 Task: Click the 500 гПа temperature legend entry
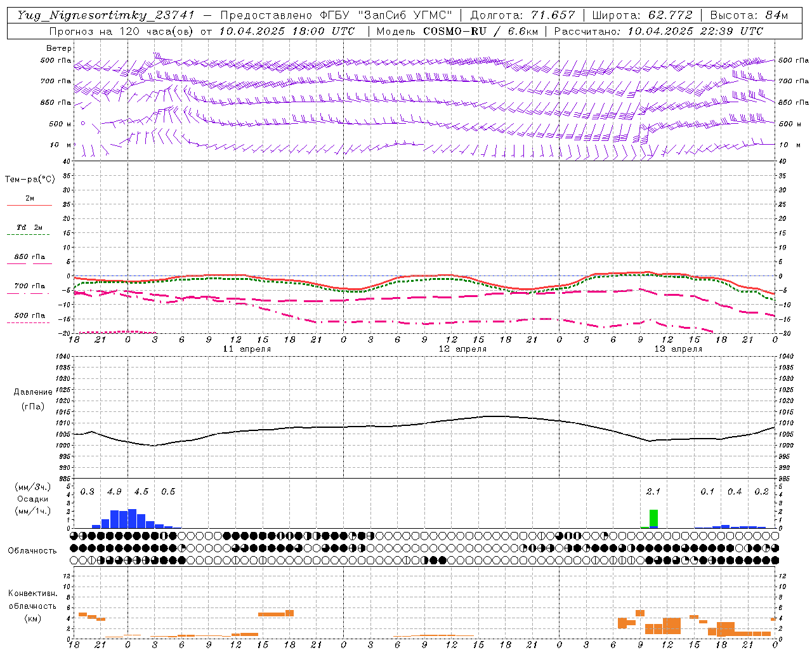point(29,315)
